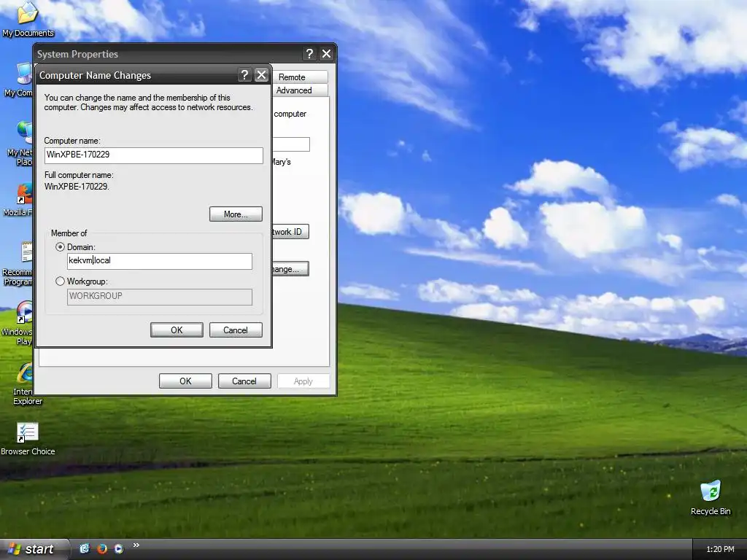Open the My Documents desktop icon

pyautogui.click(x=28, y=19)
